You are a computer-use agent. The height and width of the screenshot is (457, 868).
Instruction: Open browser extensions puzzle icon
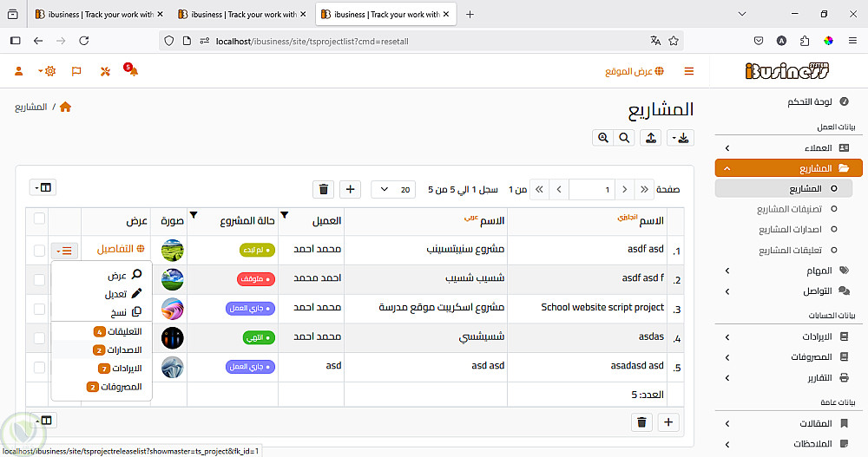click(805, 41)
